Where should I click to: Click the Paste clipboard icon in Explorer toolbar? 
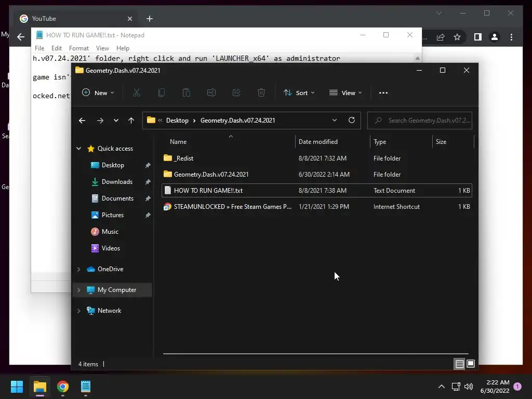[187, 92]
